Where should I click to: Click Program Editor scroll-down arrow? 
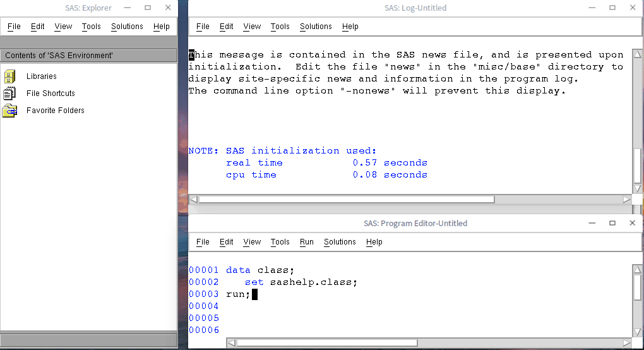638,332
